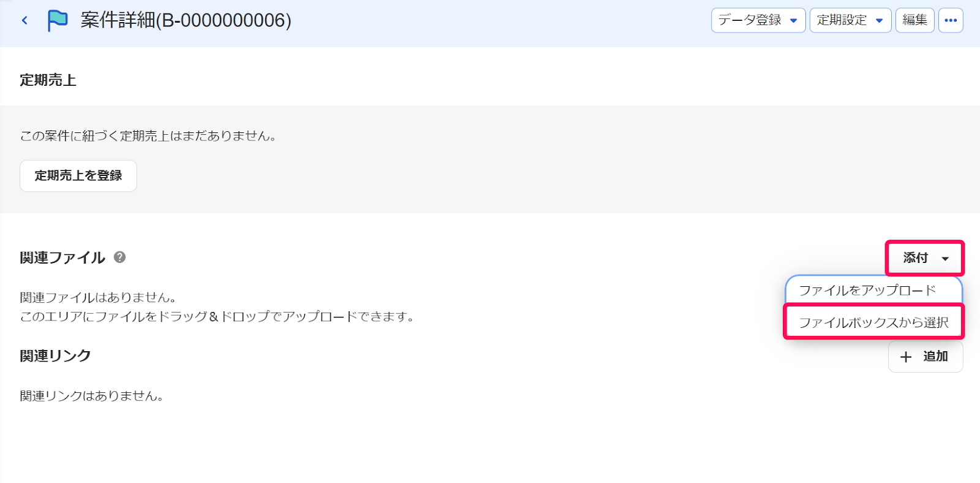Click the help question mark beside 関連ファイル
The image size is (980, 483).
(120, 257)
